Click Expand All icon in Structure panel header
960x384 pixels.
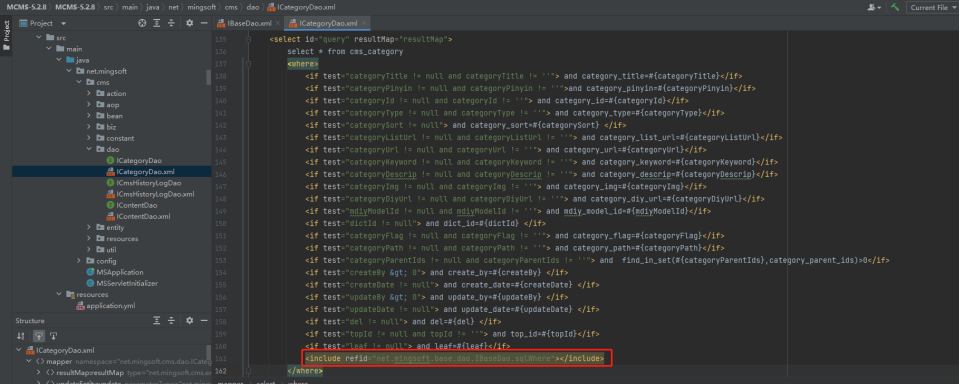tap(157, 321)
